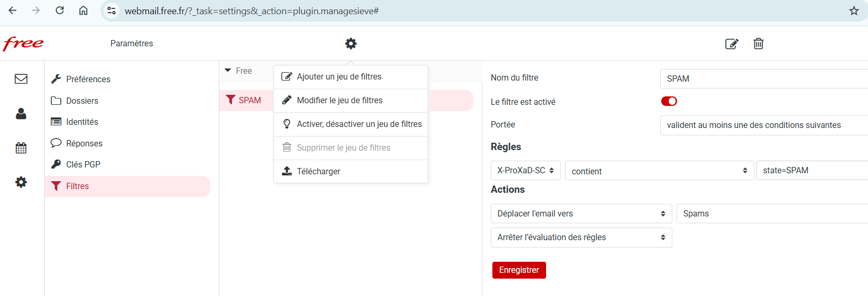
Task: Click the trash icon in header
Action: [759, 44]
